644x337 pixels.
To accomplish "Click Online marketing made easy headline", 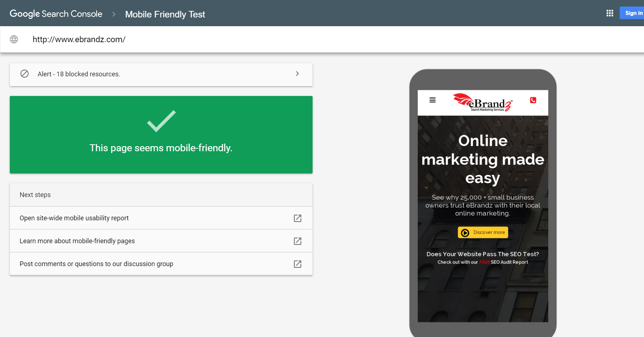I will (x=483, y=159).
